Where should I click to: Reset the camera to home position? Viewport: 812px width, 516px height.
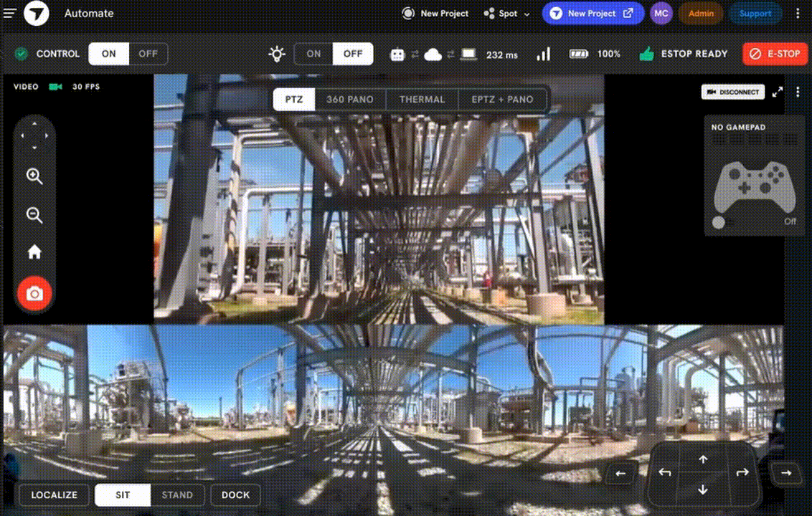(34, 252)
